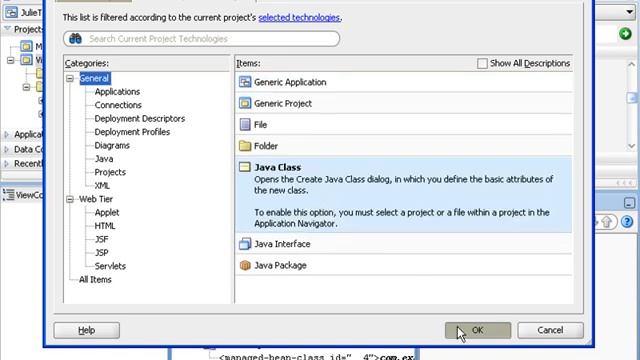Collapse the Projects panel in navigator

click(x=7, y=29)
